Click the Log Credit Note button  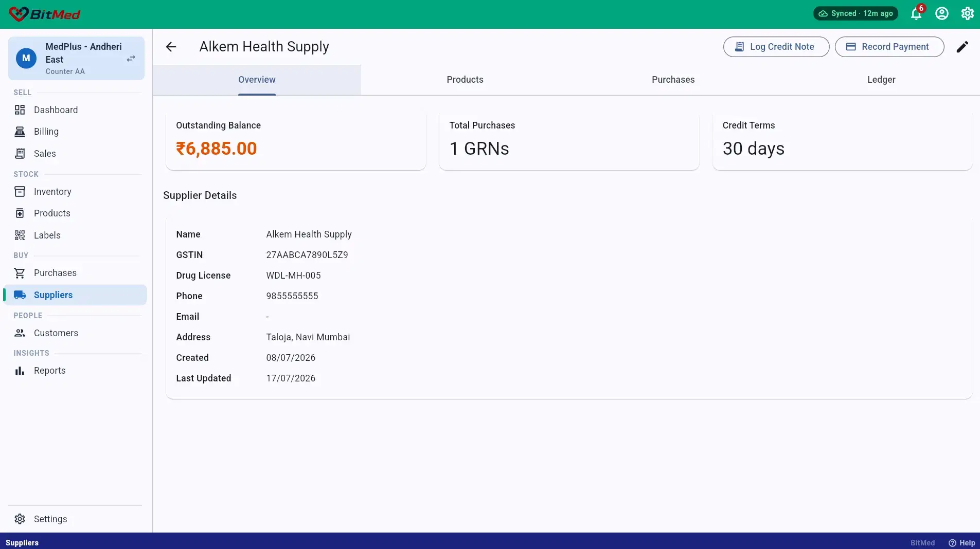(x=776, y=47)
